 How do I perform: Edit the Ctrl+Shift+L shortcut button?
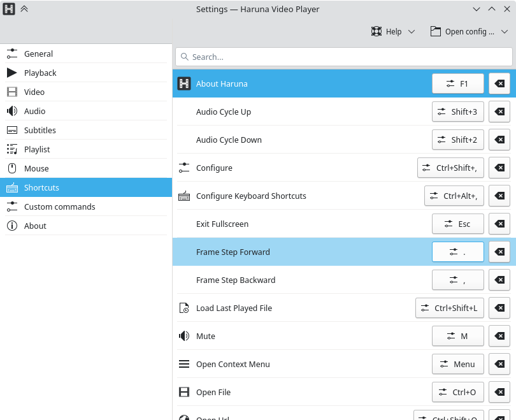(450, 308)
